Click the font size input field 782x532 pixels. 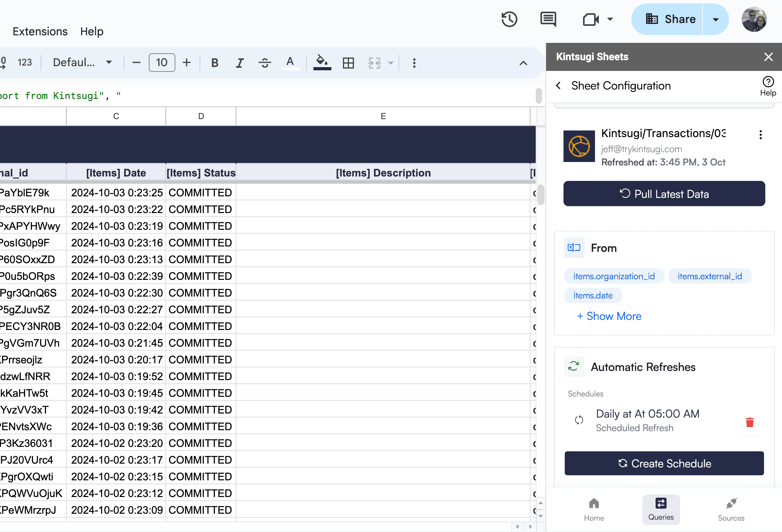click(162, 62)
